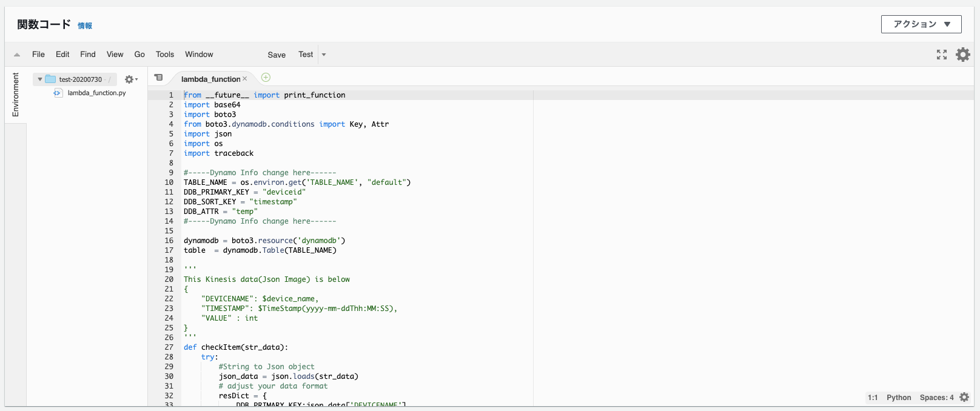Click the "TIMESTAMP" comment line
980x411 pixels.
pos(300,309)
